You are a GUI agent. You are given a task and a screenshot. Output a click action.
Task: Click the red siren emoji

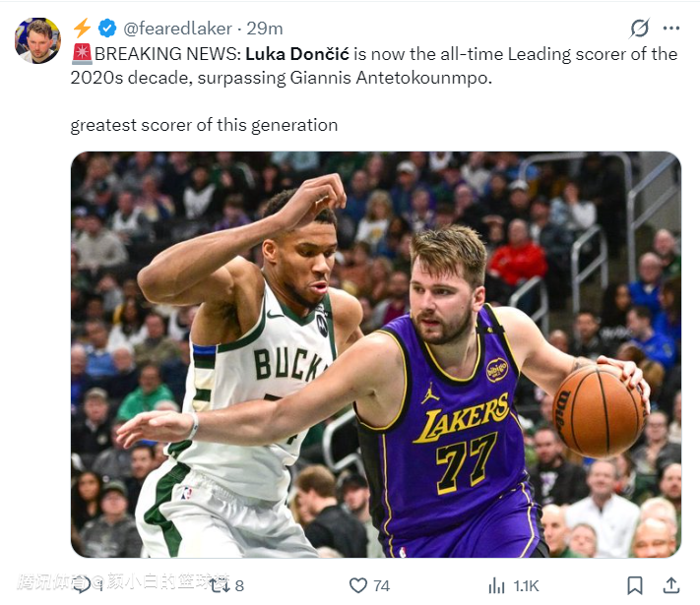(81, 54)
